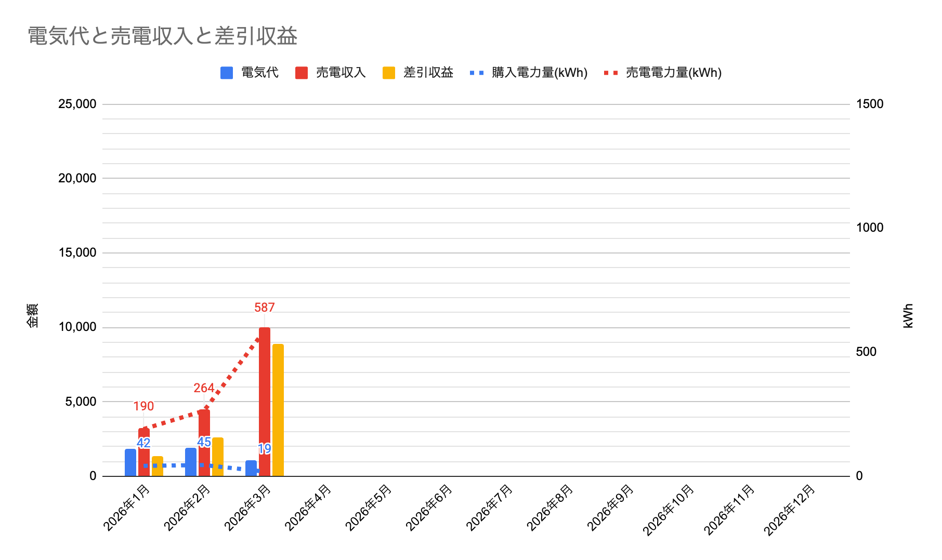This screenshot has height=560, width=942.
Task: Click the yellow 差引収益 legend swatch
Action: click(389, 73)
